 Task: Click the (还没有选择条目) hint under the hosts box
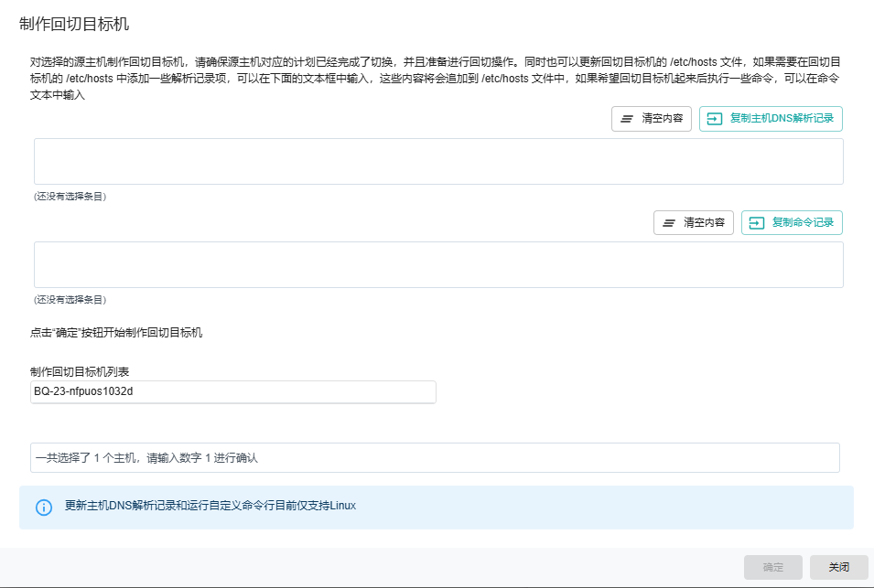tap(70, 197)
